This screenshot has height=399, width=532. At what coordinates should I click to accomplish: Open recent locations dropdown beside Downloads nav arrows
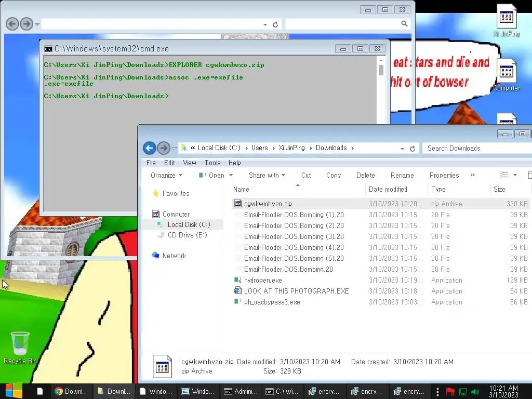tap(175, 148)
